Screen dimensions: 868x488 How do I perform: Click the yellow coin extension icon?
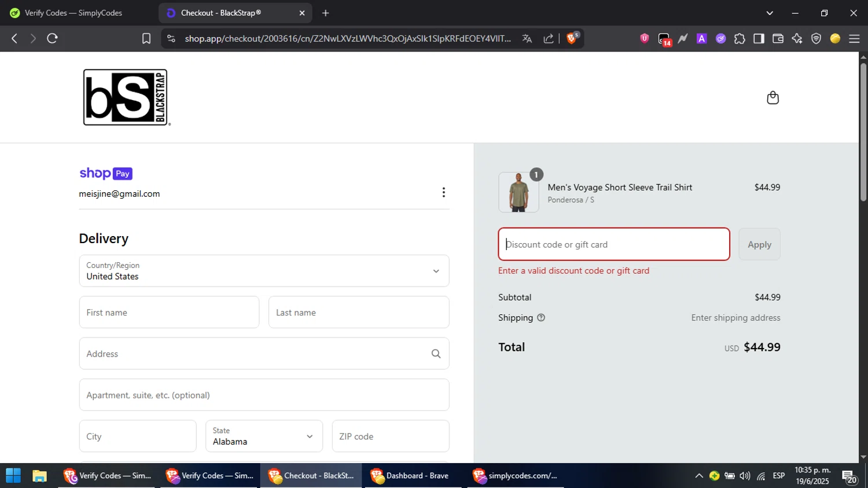[835, 38]
